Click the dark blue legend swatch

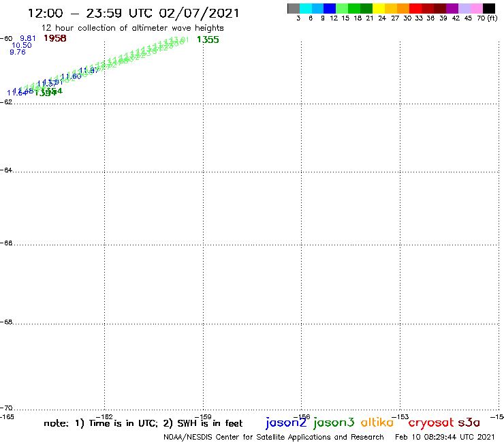330,8
